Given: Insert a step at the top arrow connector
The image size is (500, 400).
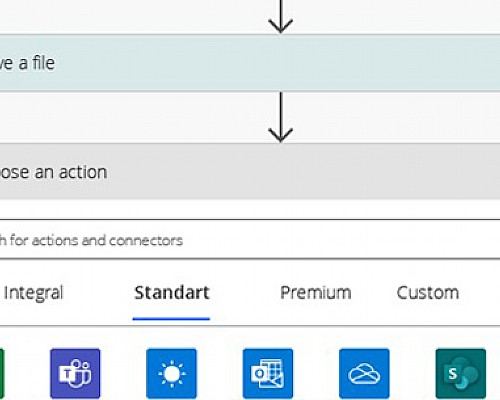Looking at the screenshot, I should (x=281, y=17).
